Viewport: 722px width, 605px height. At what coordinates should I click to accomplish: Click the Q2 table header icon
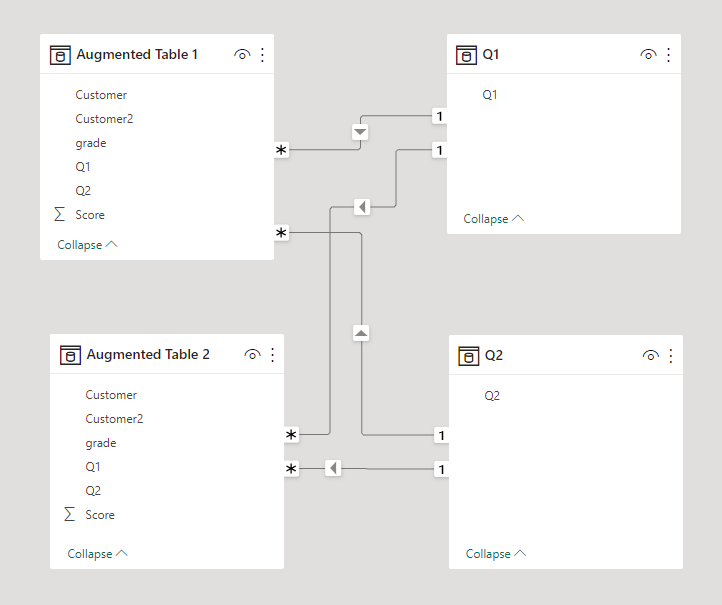468,356
